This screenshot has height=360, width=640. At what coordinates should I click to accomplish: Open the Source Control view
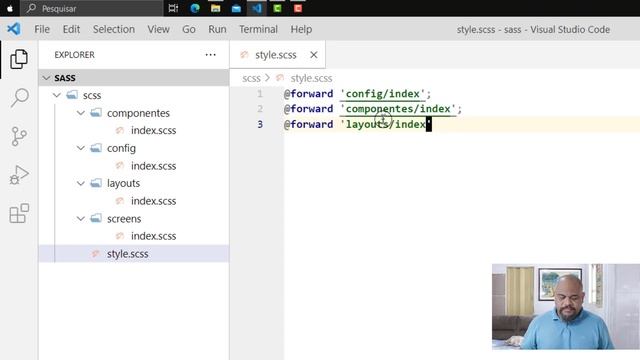pos(19,136)
